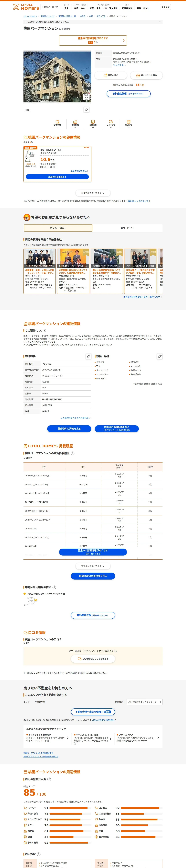
Task: Click the ログイン button
Action: [165, 7]
